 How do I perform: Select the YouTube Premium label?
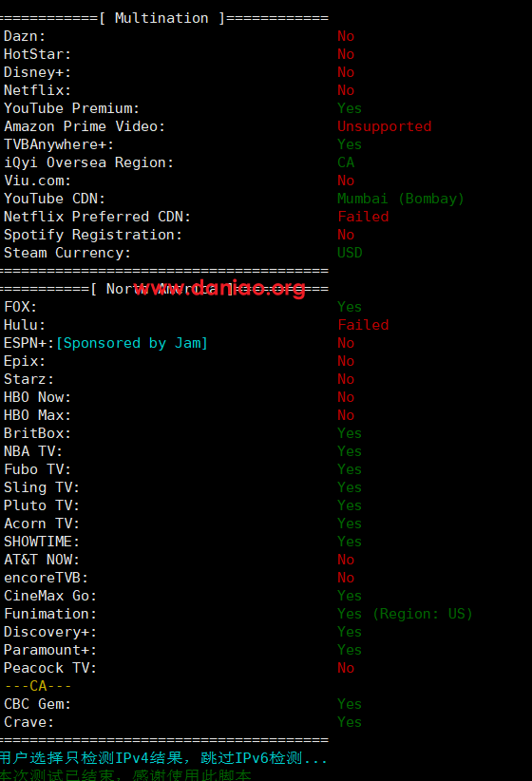[x=71, y=108]
